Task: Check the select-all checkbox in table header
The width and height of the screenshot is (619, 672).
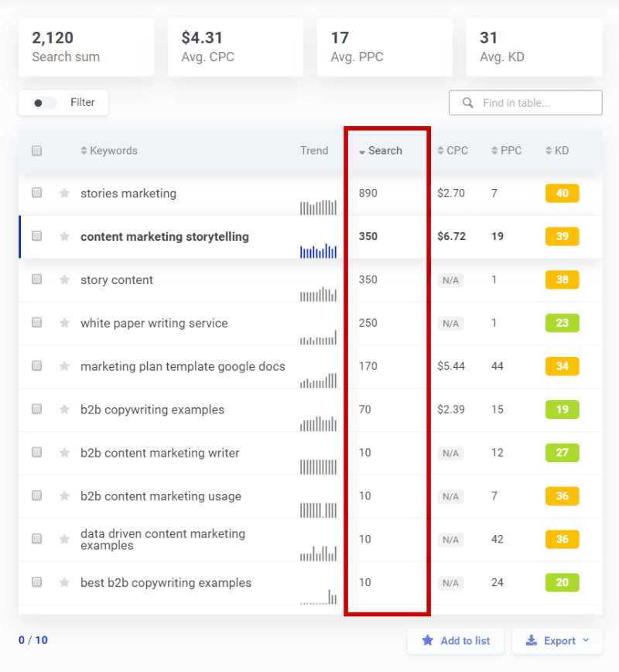Action: tap(36, 151)
